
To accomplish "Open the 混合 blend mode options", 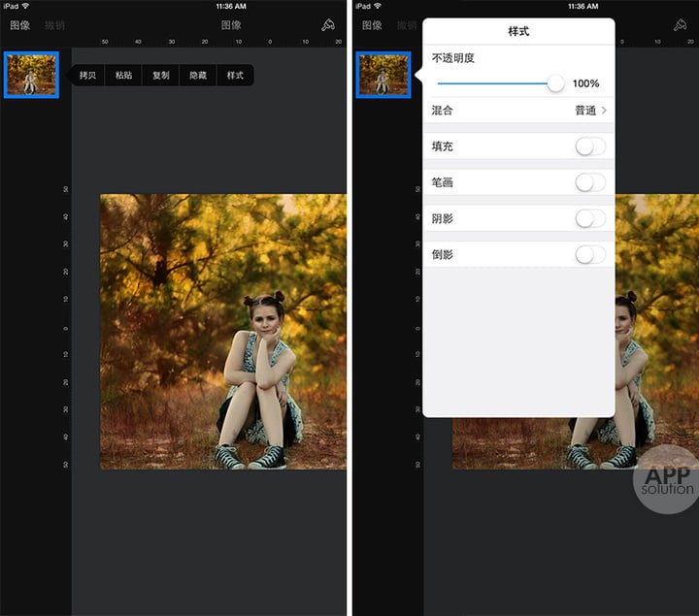I will tap(518, 111).
